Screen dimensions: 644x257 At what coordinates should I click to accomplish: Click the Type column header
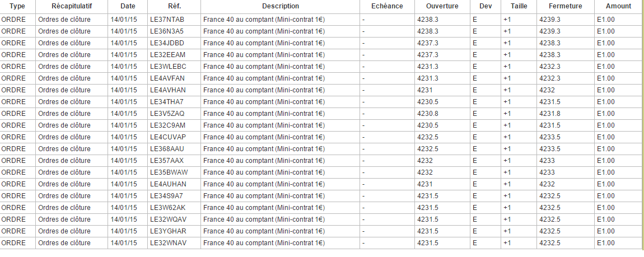point(17,6)
